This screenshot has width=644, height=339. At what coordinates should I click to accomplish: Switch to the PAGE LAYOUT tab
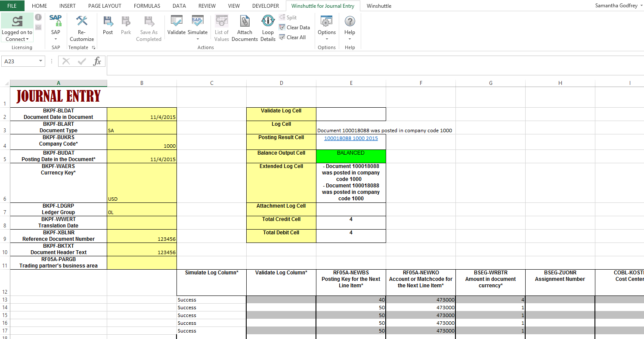105,6
